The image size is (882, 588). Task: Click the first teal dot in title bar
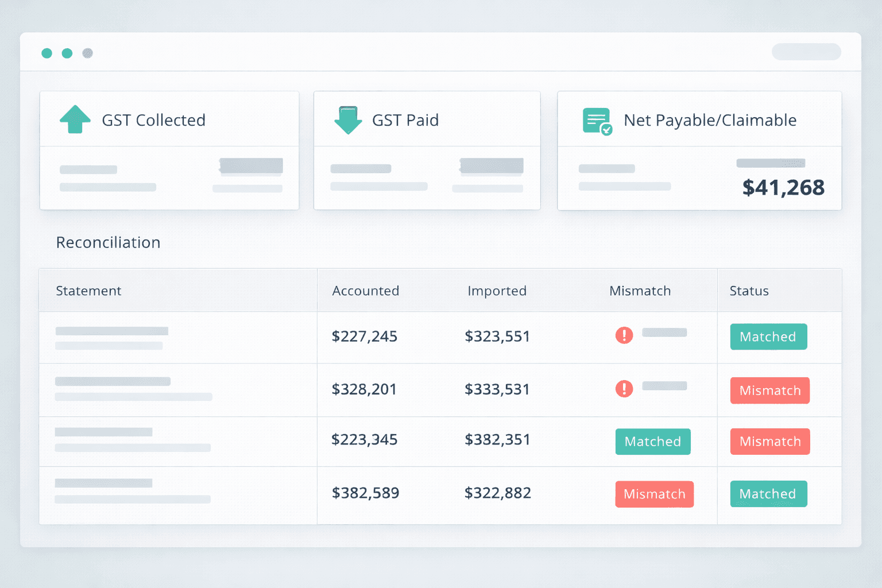click(x=47, y=53)
